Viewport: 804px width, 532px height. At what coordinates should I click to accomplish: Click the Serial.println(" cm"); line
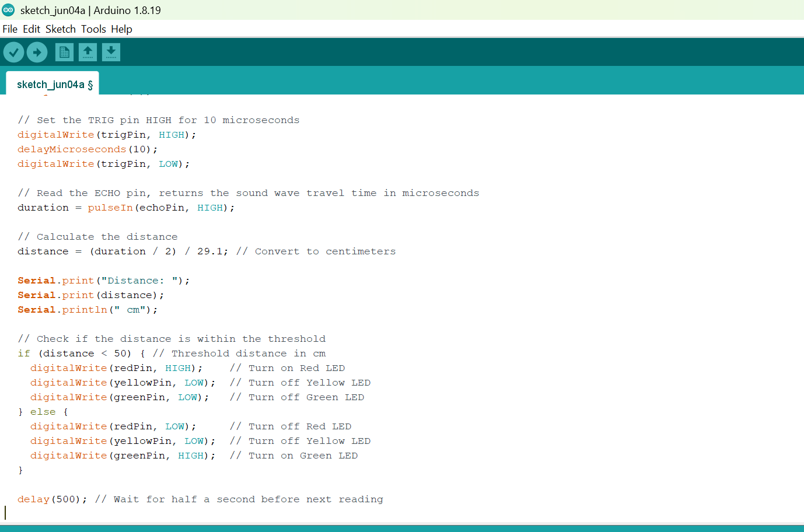(x=88, y=310)
